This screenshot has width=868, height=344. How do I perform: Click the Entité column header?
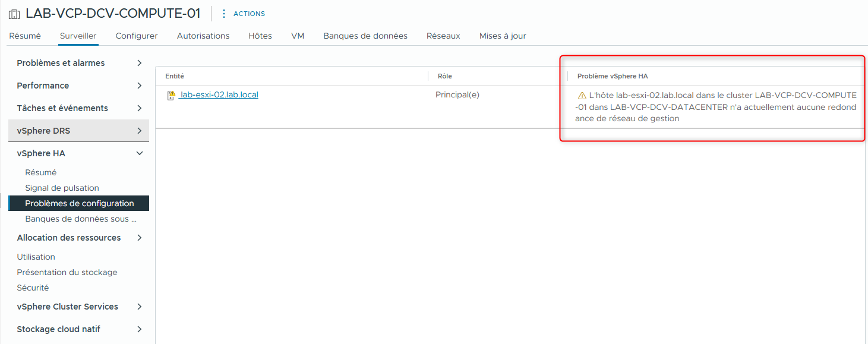pyautogui.click(x=175, y=76)
